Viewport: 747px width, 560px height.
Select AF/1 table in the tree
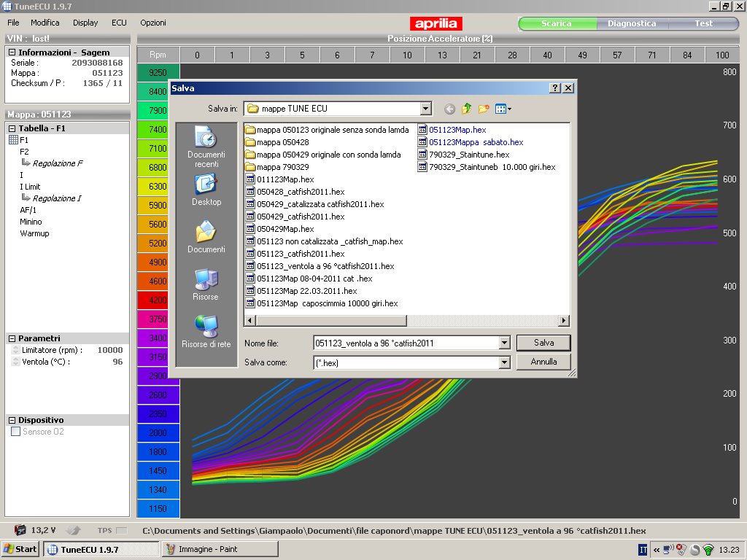click(x=28, y=210)
